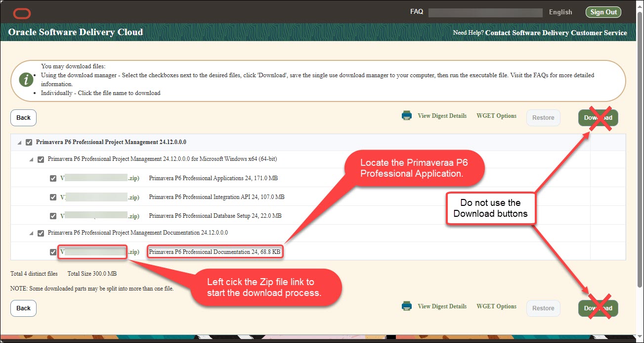
Task: Uncheck Primavera P6 Professional Applications 24 checkbox
Action: pyautogui.click(x=53, y=178)
